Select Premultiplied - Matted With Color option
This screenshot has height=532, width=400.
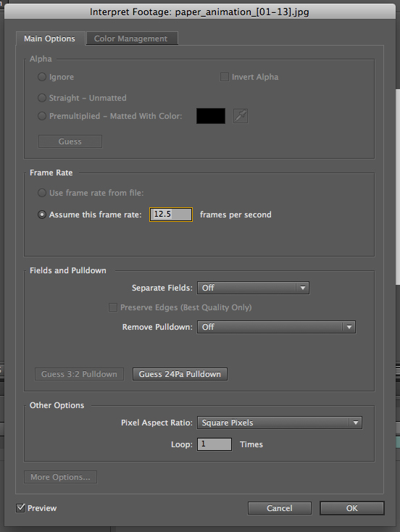click(x=42, y=116)
